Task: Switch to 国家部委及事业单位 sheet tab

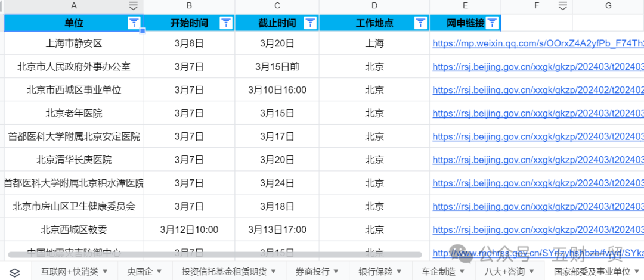Action: (592, 272)
